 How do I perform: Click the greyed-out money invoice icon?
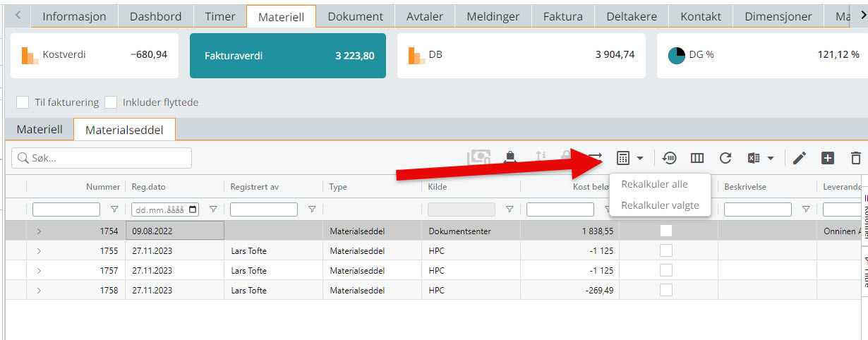coord(479,158)
